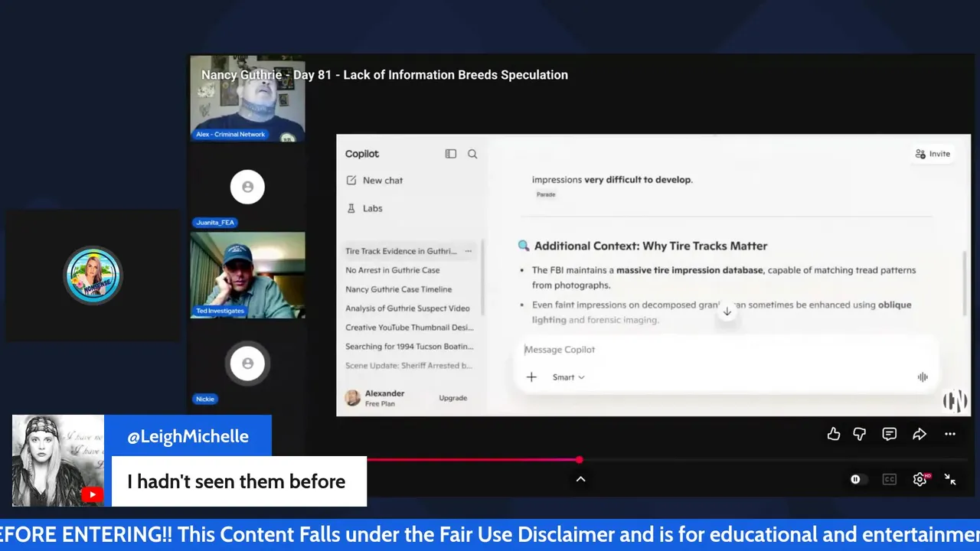Click the Invite button
Image resolution: width=980 pixels, height=551 pixels.
pos(933,154)
